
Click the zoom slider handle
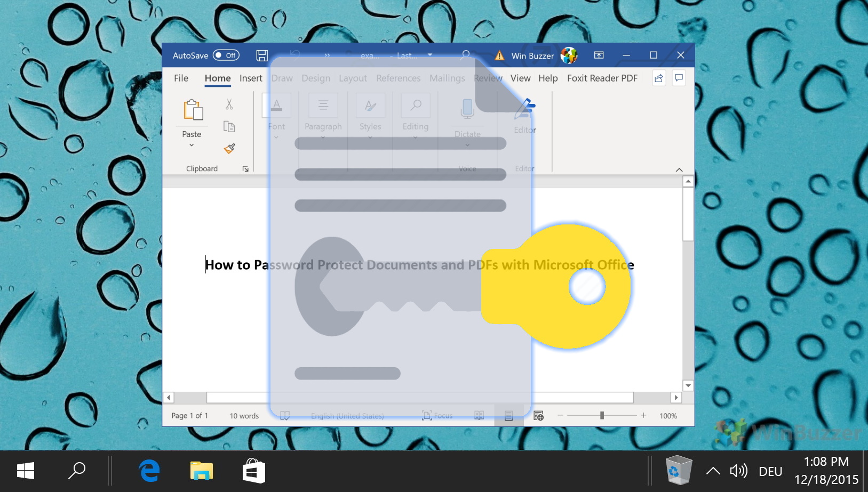click(602, 415)
